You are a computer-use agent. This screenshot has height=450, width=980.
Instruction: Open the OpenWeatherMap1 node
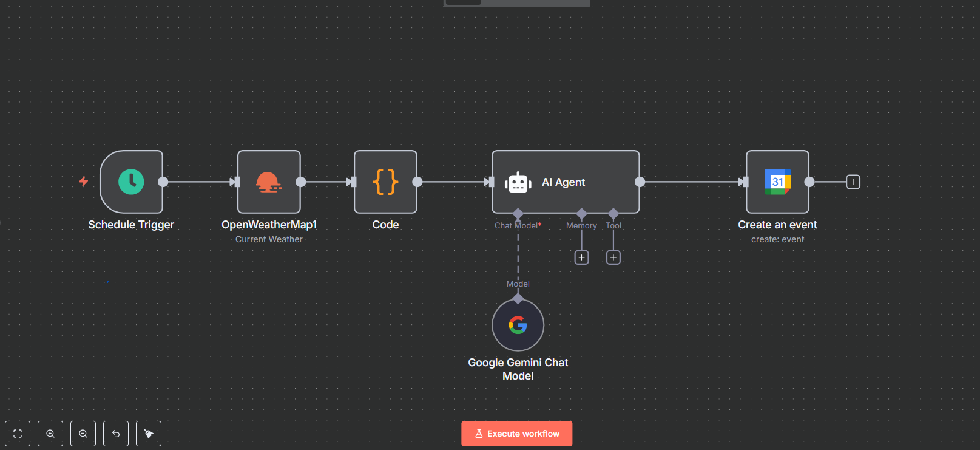[x=269, y=182]
